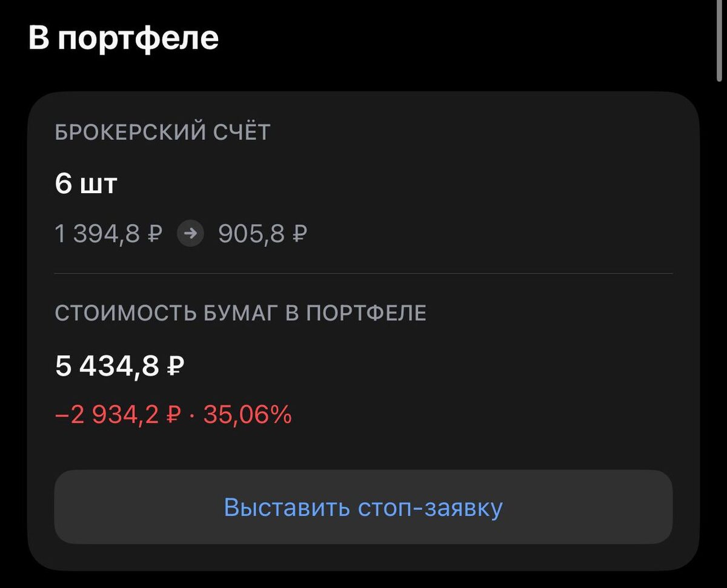
Task: Tap the current price "905,8 ₽"
Action: (x=261, y=233)
